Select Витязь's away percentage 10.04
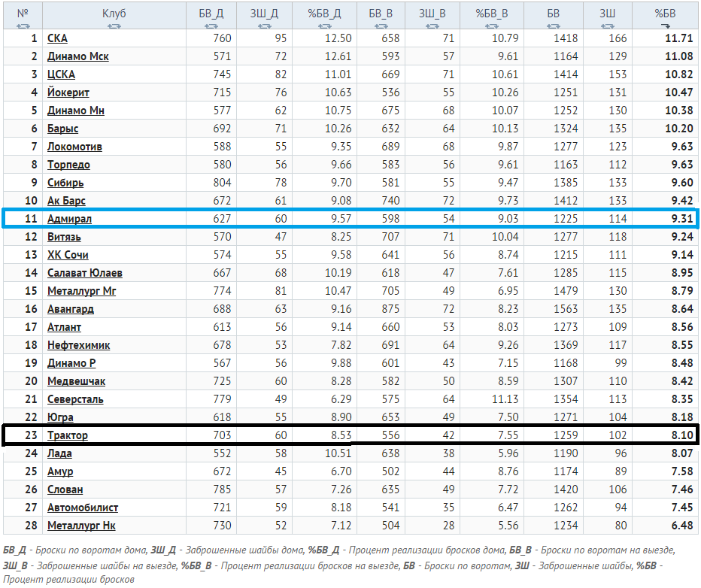The height and width of the screenshot is (588, 701). 505,237
